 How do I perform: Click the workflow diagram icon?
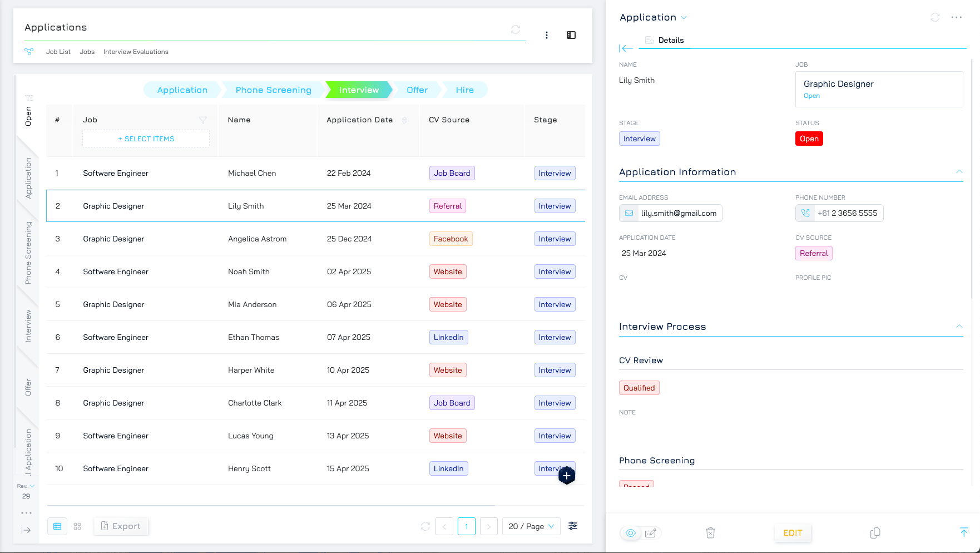[29, 52]
